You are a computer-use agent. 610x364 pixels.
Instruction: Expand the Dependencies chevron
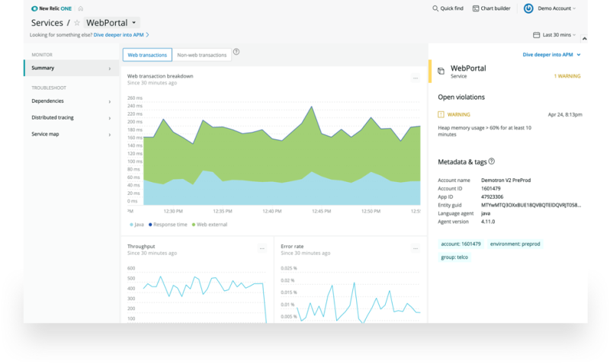pos(110,102)
